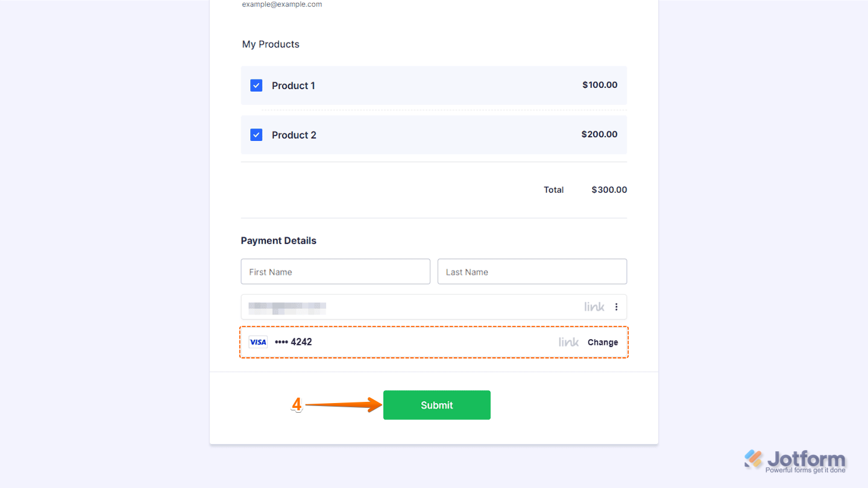
Task: Expand the saved payment methods via Change
Action: (603, 342)
